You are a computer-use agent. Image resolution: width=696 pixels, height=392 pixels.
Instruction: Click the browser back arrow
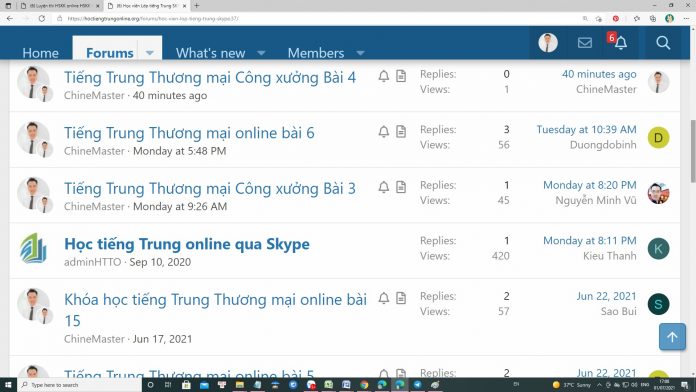coord(10,19)
